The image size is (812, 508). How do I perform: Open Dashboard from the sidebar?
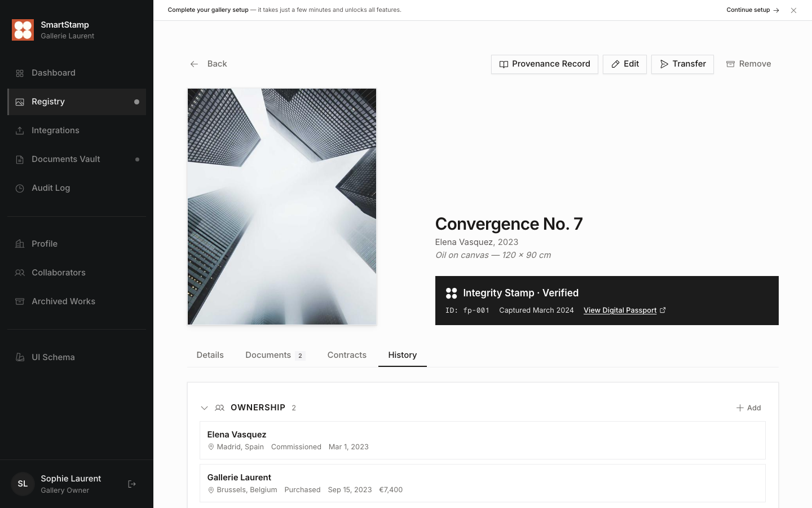[x=77, y=73]
